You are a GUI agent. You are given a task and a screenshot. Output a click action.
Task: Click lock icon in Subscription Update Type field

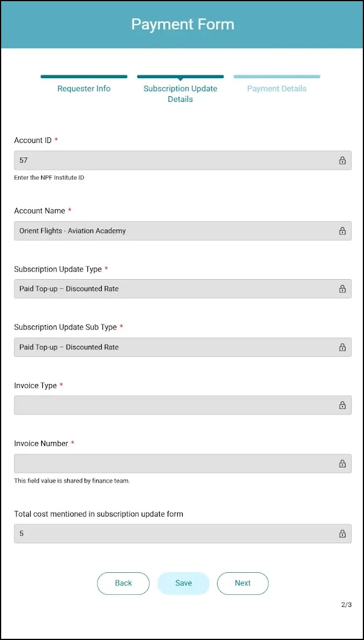click(x=342, y=289)
